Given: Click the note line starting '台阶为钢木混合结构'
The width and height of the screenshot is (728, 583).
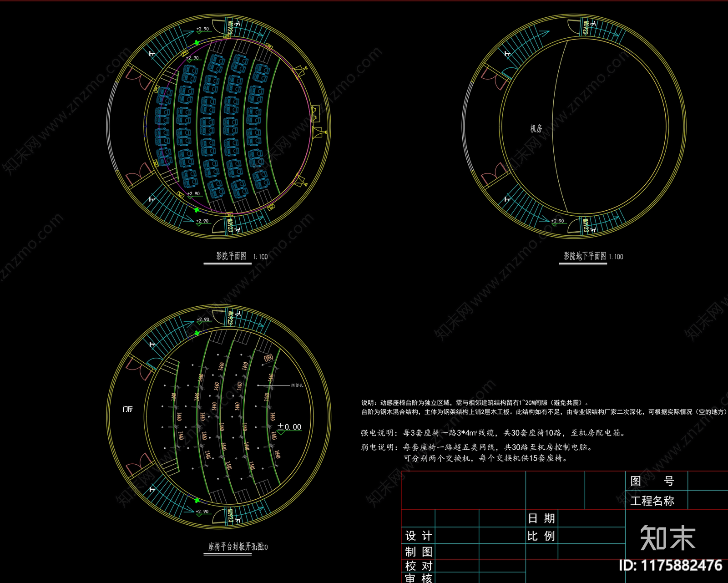Looking at the screenshot, I should pyautogui.click(x=544, y=412).
